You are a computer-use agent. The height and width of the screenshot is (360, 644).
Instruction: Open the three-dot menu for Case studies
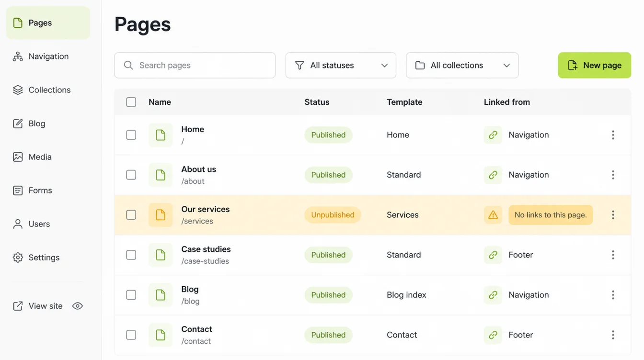pyautogui.click(x=613, y=255)
